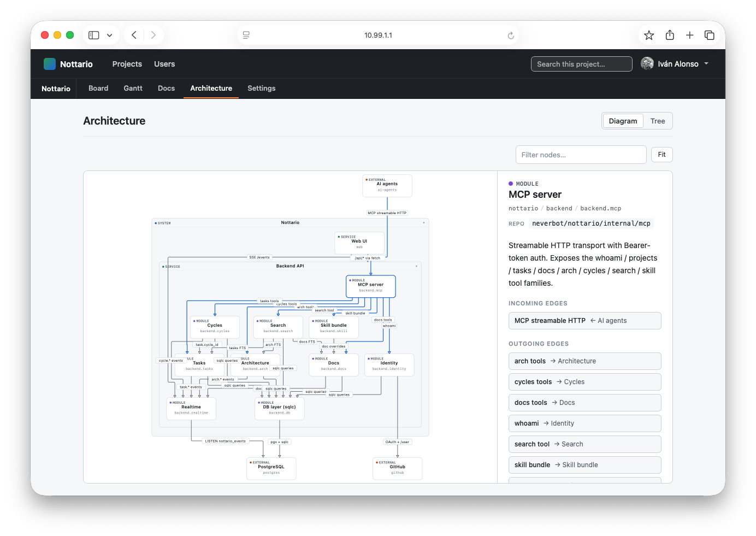This screenshot has height=536, width=756.
Task: Show the tab overview icon
Action: pos(710,35)
